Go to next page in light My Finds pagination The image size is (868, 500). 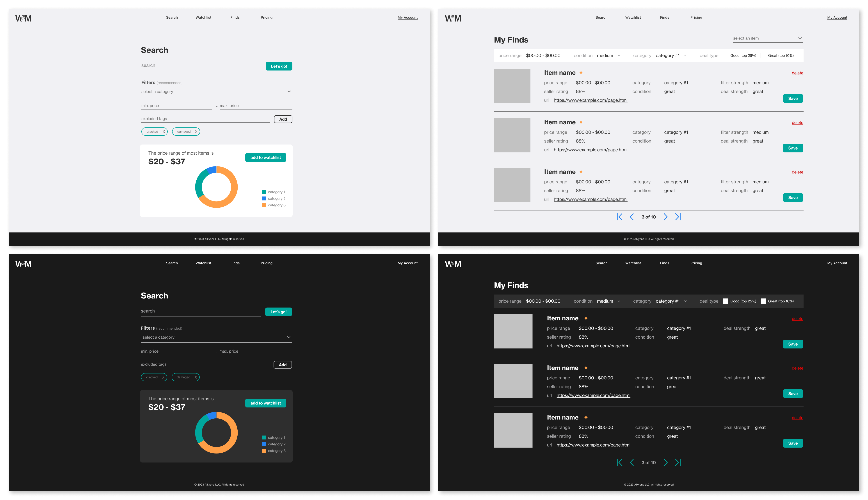pos(665,217)
